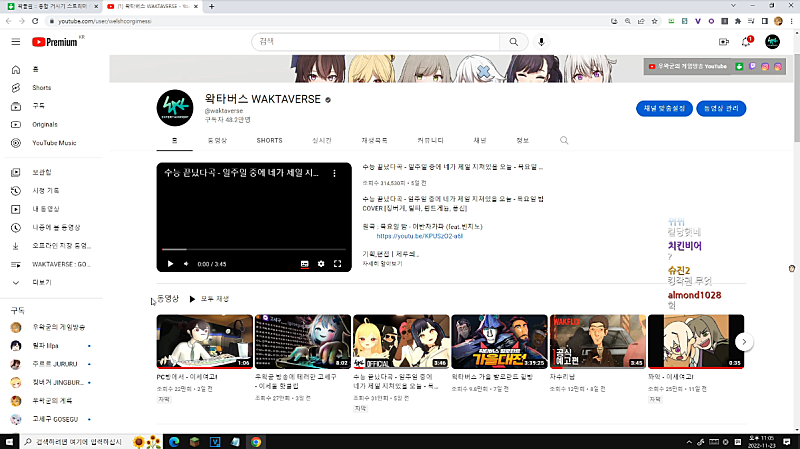Open player settings gear icon
Screen dimensions: 800x449
[321, 263]
